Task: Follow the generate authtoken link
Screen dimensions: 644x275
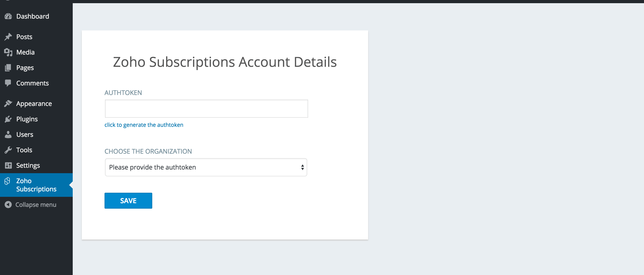Action: pyautogui.click(x=144, y=125)
